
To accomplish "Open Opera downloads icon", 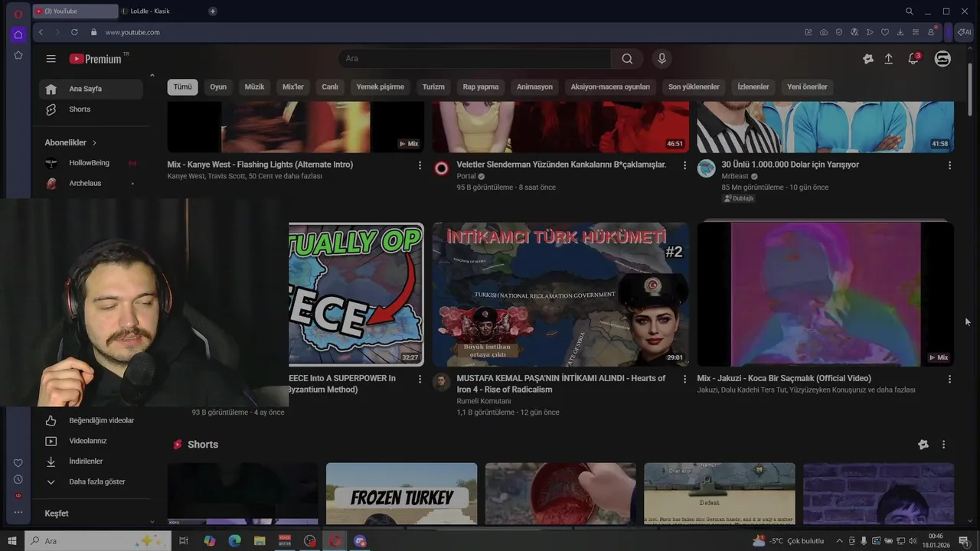I will click(x=900, y=32).
